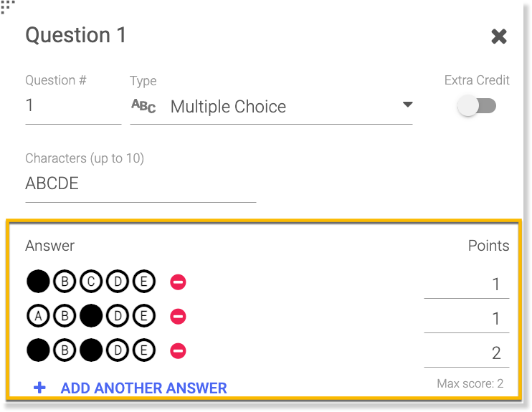Image resolution: width=532 pixels, height=412 pixels.
Task: Click the blue plus icon
Action: pyautogui.click(x=40, y=388)
